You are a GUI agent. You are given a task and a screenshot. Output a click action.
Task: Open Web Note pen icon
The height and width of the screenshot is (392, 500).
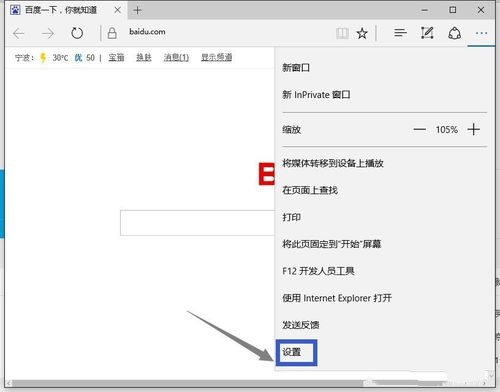click(427, 33)
